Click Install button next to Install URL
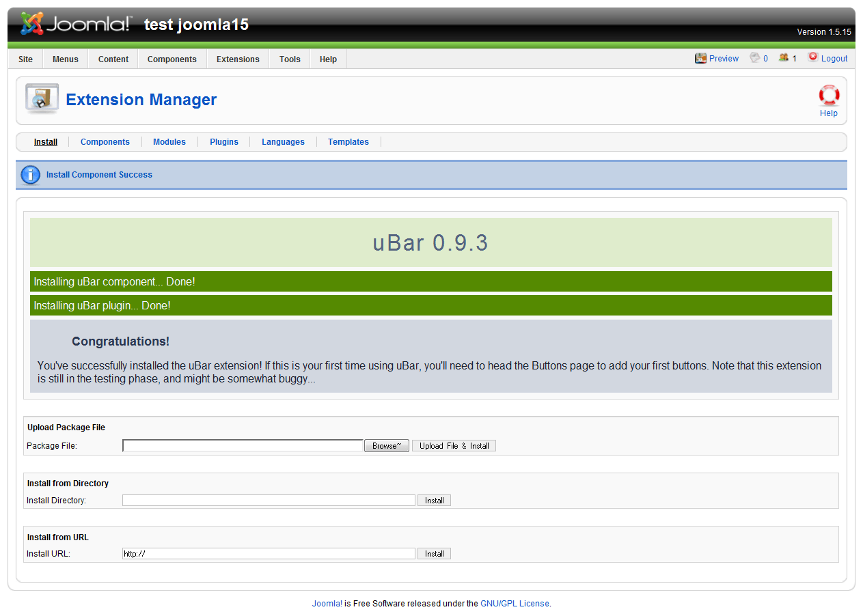This screenshot has height=616, width=863. click(435, 554)
